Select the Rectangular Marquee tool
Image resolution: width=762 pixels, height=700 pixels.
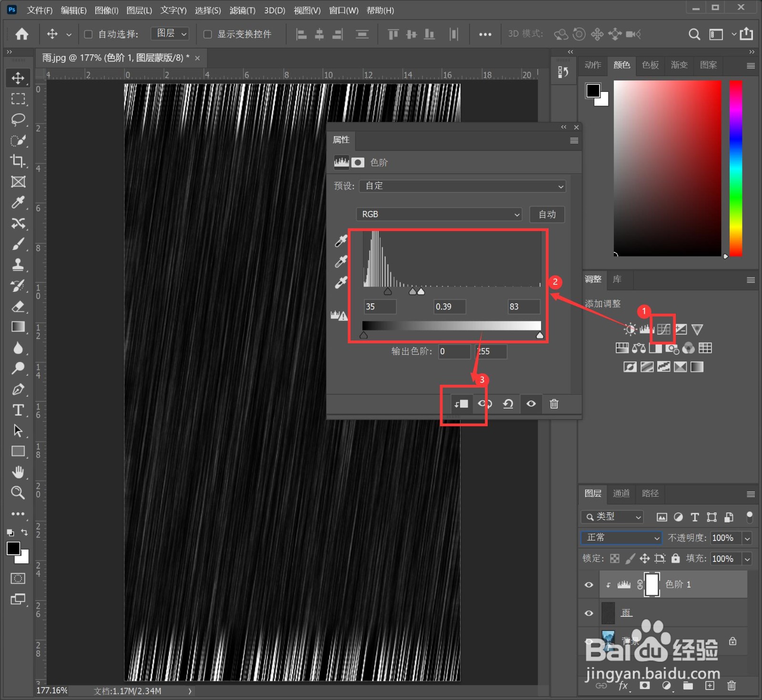[18, 99]
